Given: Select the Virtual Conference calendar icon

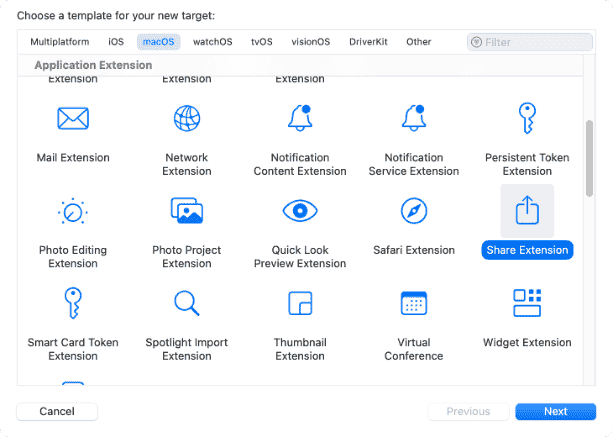Looking at the screenshot, I should 414,303.
